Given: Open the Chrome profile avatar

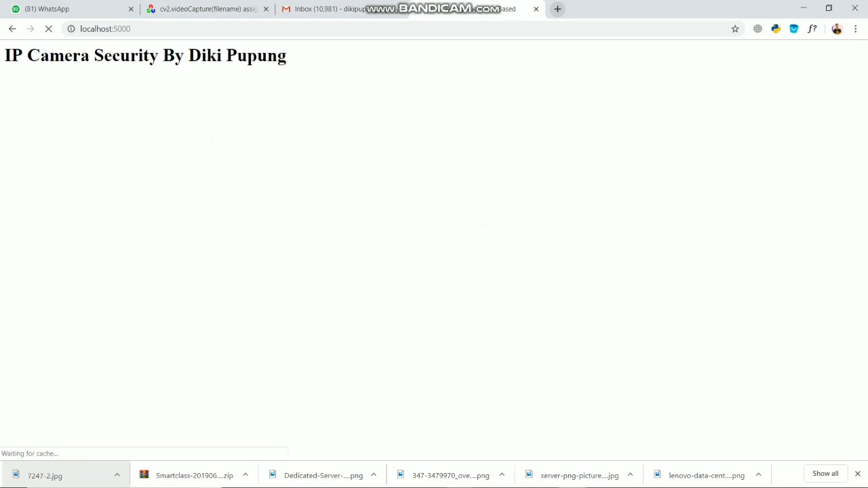Looking at the screenshot, I should (837, 28).
